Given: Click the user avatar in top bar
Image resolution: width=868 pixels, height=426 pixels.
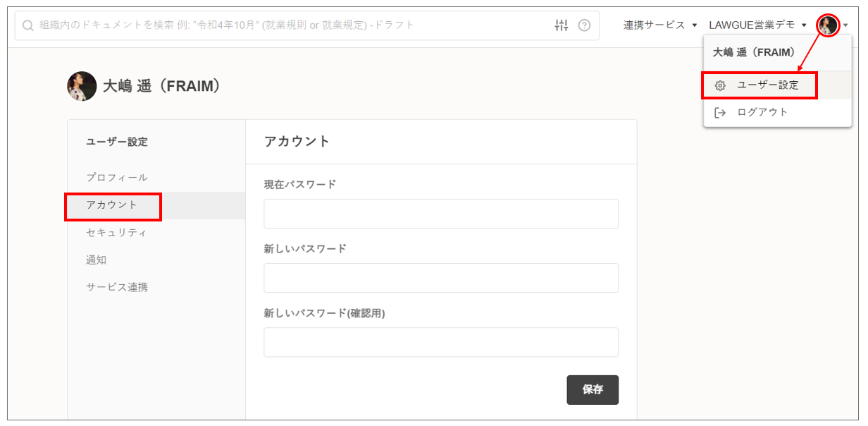Looking at the screenshot, I should point(828,25).
